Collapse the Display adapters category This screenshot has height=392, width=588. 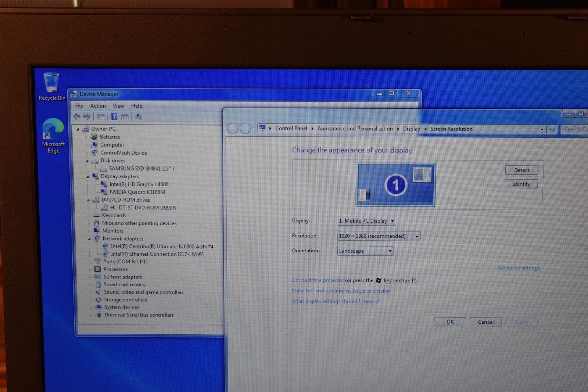point(87,177)
